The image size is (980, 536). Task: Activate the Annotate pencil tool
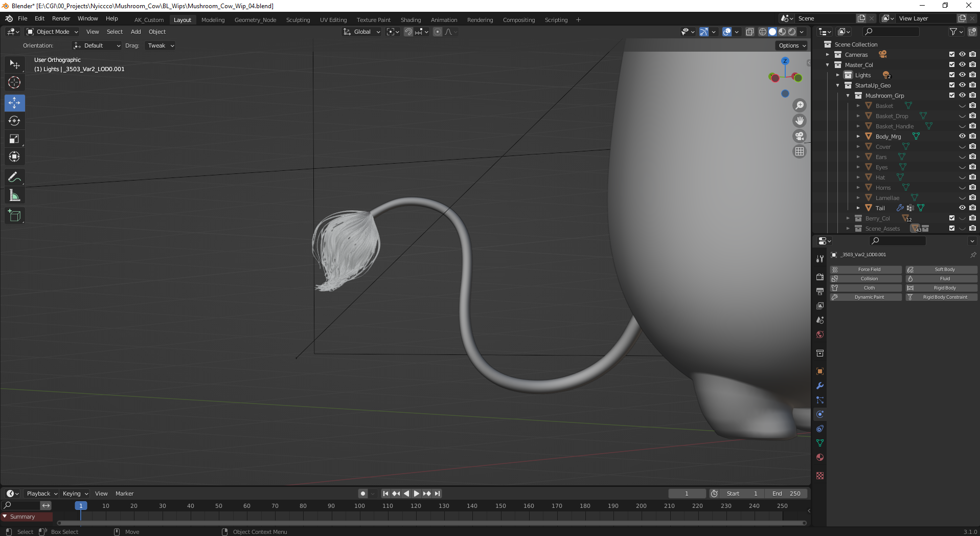[14, 177]
